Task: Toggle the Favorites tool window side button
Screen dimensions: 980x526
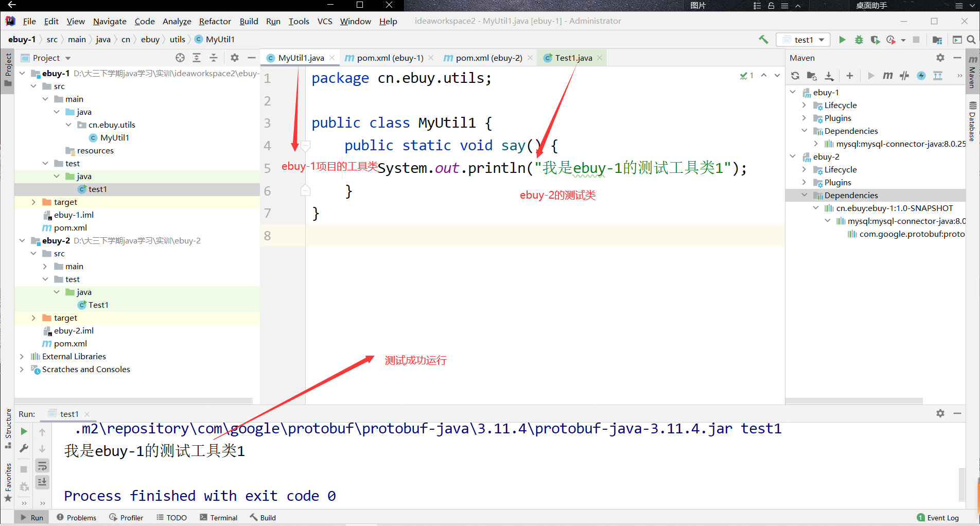Action: (x=8, y=483)
